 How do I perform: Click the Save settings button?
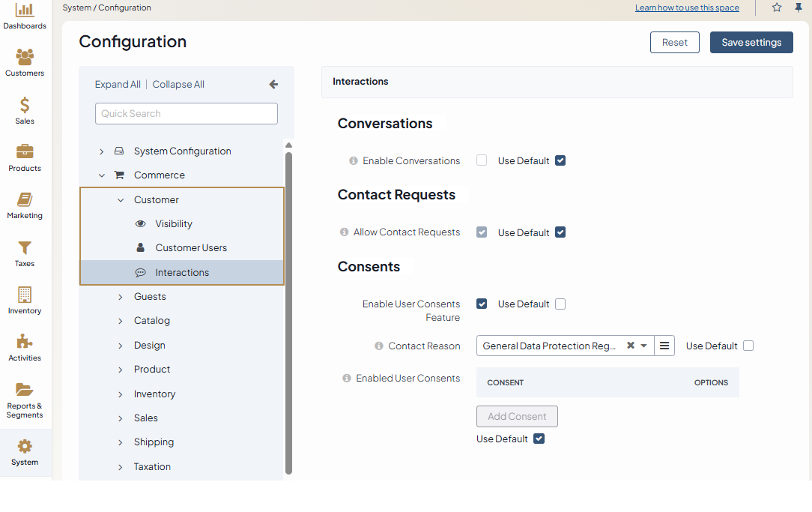click(x=751, y=43)
